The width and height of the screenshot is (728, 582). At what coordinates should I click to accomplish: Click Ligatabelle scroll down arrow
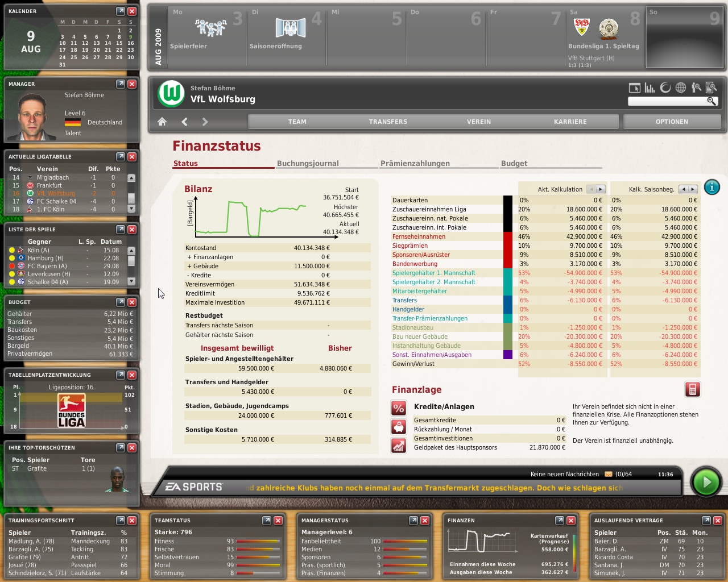pos(131,209)
